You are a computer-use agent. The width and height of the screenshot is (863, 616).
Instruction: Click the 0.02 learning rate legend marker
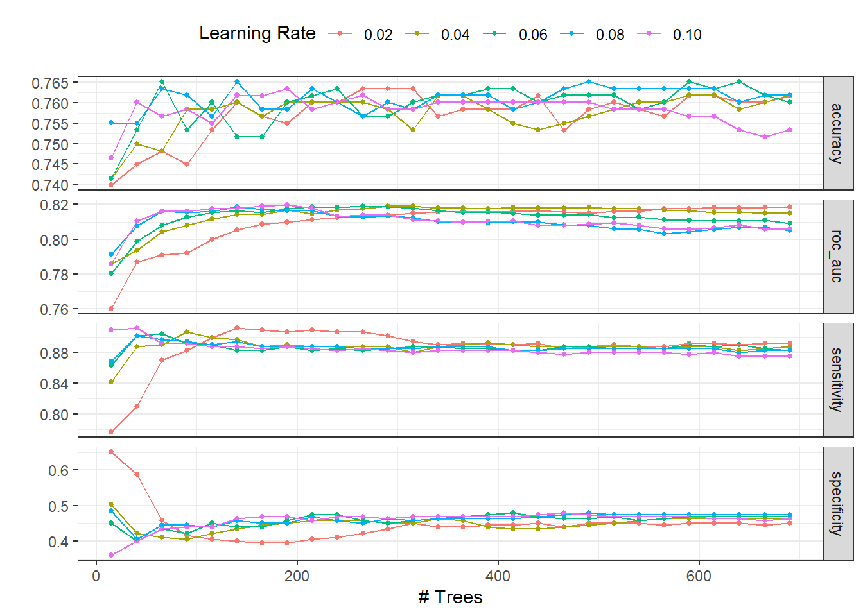[x=340, y=33]
